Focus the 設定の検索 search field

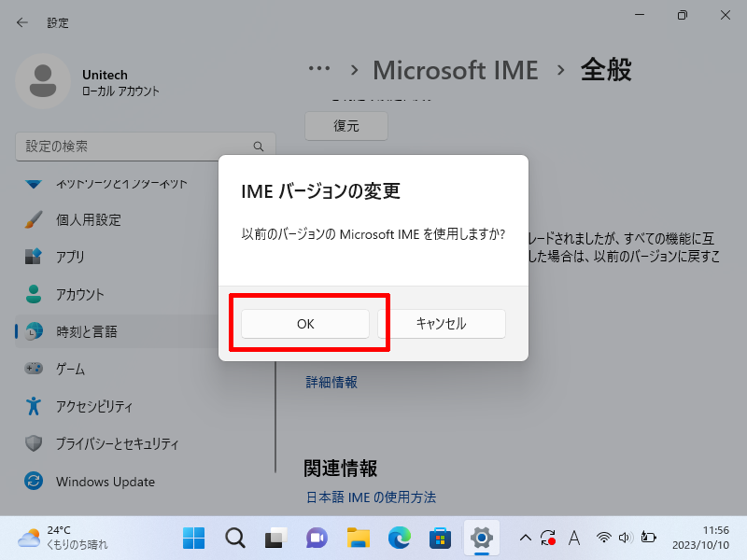(x=146, y=147)
